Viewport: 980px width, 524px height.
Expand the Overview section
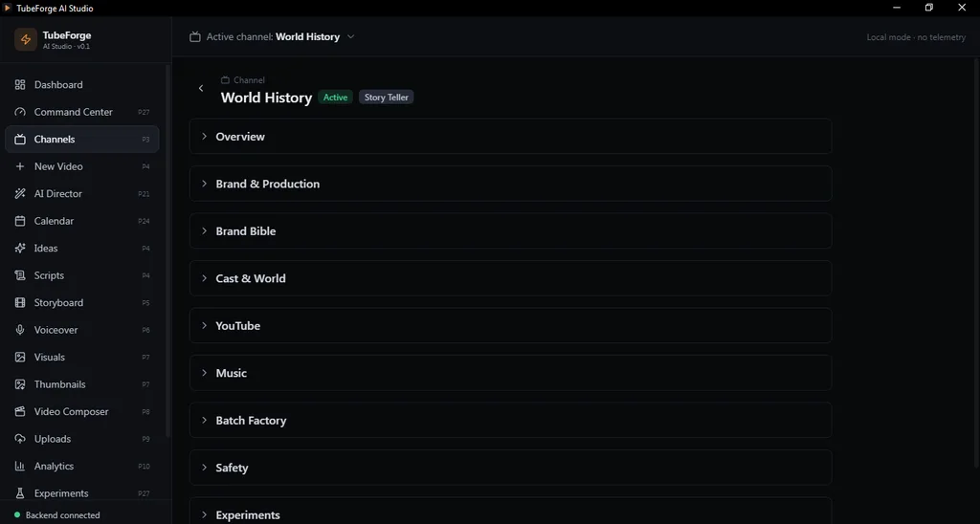point(511,136)
